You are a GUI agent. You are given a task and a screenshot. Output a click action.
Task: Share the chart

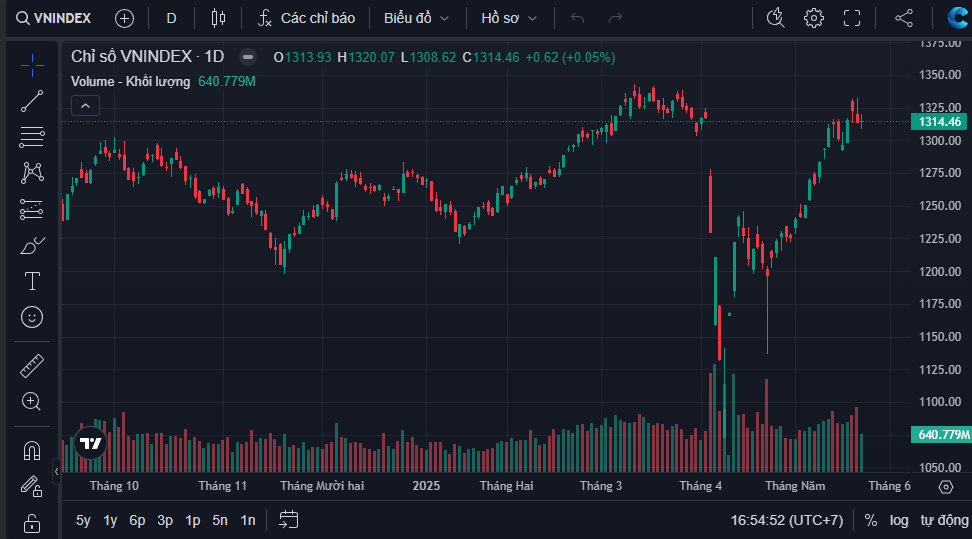click(x=904, y=19)
